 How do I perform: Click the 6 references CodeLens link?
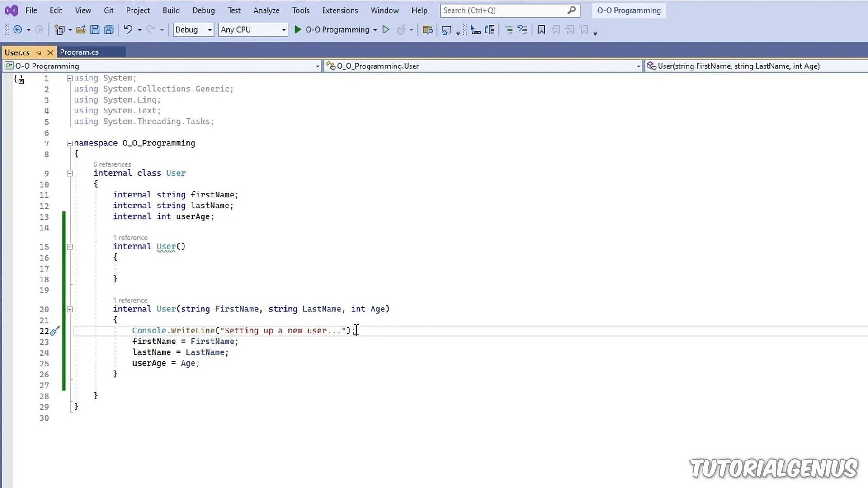pyautogui.click(x=112, y=164)
